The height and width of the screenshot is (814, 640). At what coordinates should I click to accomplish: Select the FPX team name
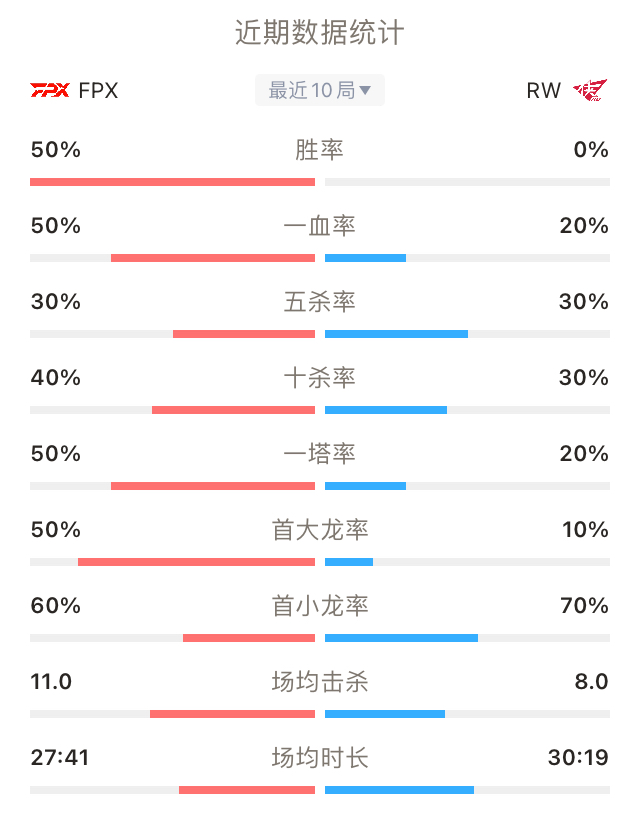(98, 91)
